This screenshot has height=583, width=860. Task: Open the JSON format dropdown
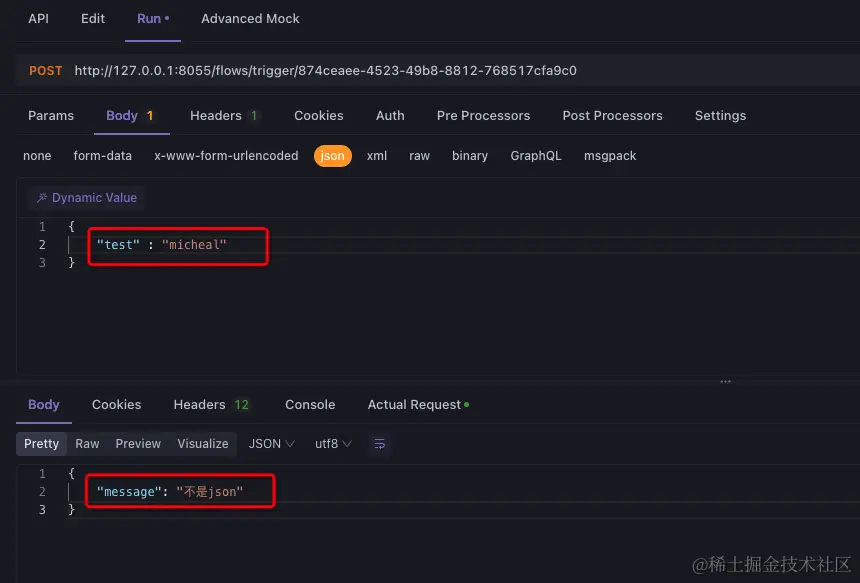[x=271, y=444]
